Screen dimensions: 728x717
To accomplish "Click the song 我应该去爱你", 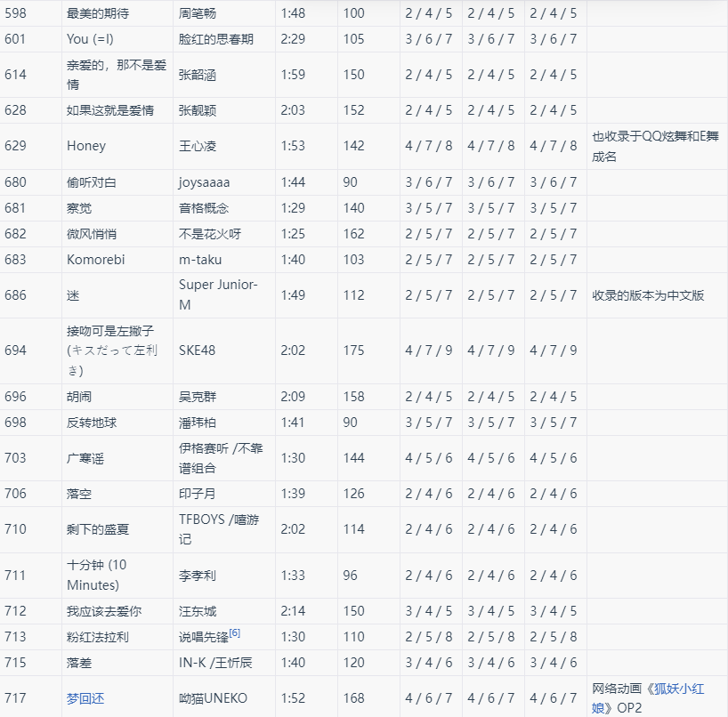I will click(104, 611).
